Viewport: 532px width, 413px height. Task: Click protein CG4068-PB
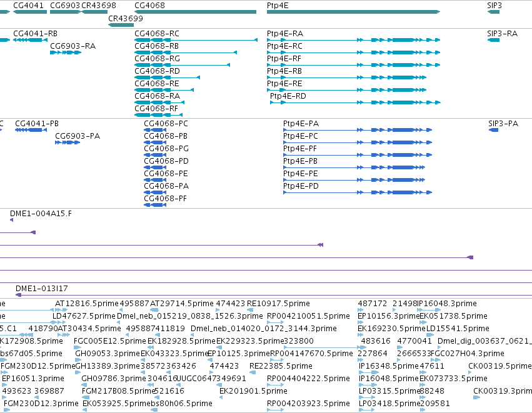[166, 136]
